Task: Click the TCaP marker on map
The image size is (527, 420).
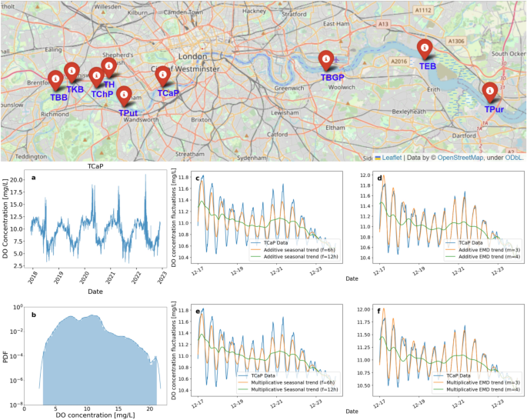Action: click(163, 76)
